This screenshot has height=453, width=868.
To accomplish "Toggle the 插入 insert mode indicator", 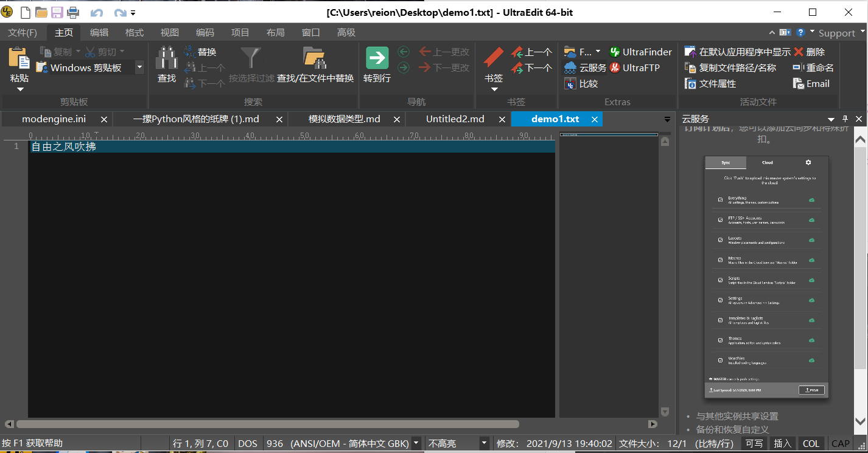I will (x=783, y=443).
